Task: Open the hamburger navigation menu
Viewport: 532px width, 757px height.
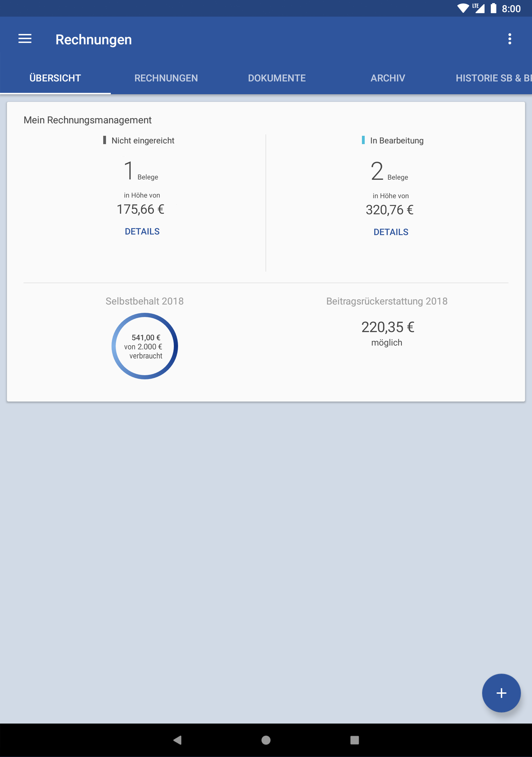Action: pos(25,39)
